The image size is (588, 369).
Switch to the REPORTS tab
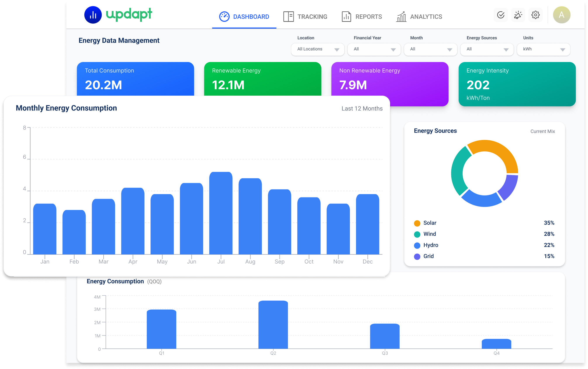[x=361, y=17]
